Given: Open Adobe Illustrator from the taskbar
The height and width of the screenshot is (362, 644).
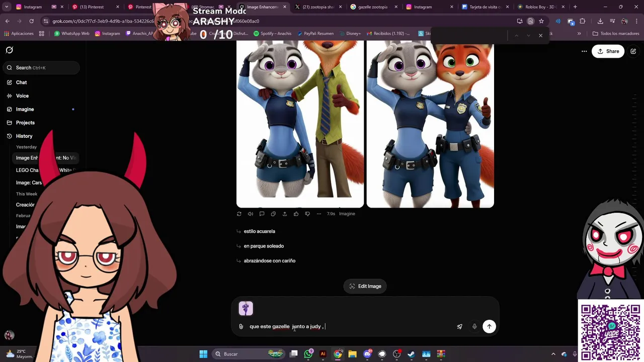Looking at the screenshot, I should tap(323, 354).
